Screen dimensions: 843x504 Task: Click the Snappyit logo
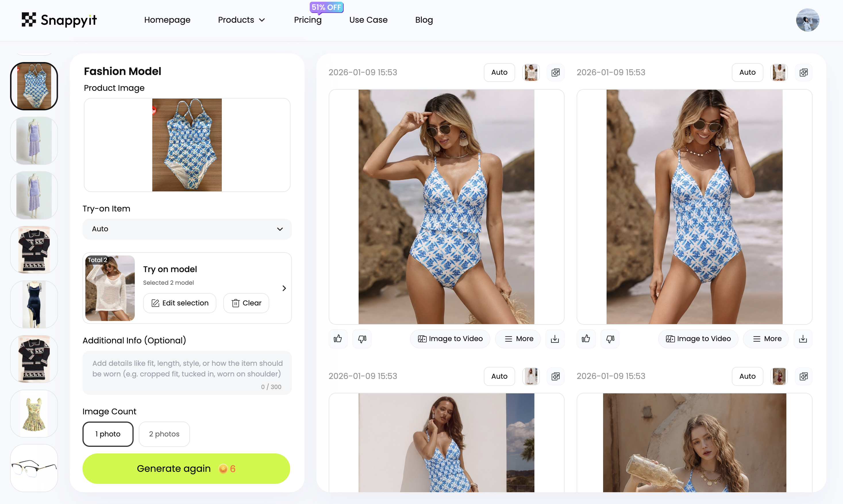click(59, 20)
